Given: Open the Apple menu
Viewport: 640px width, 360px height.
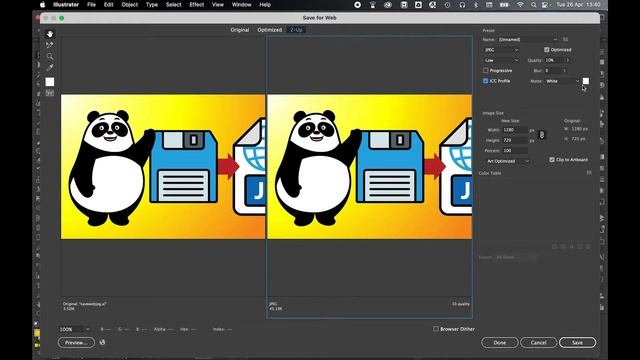Looking at the screenshot, I should (42, 5).
